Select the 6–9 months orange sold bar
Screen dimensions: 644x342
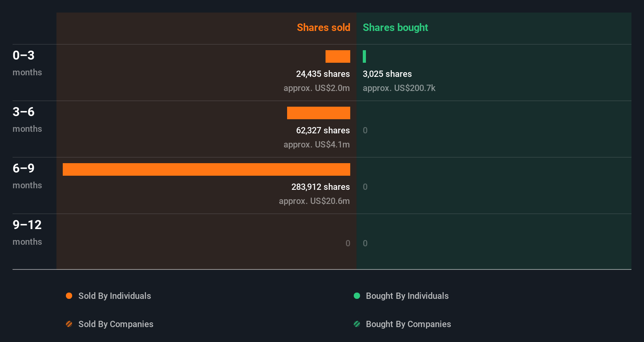[206, 169]
